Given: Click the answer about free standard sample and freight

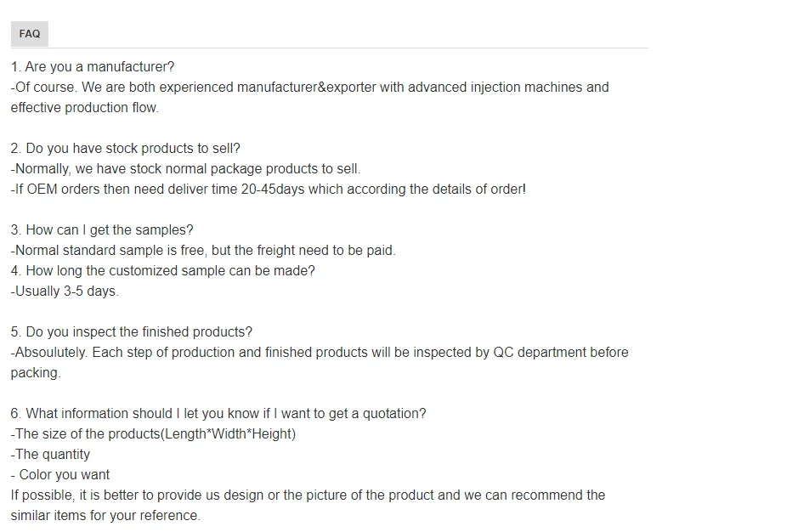Looking at the screenshot, I should (x=203, y=250).
